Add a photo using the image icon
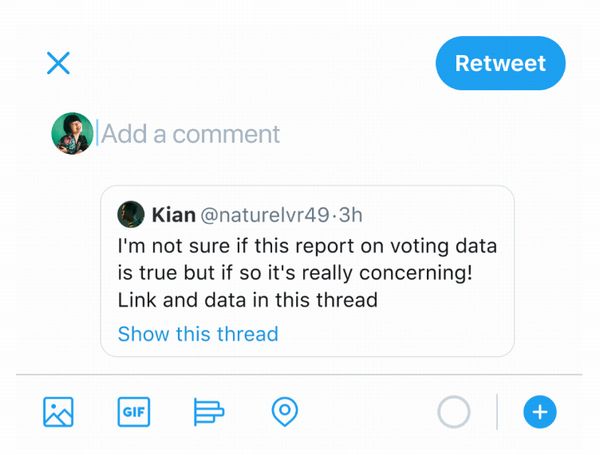This screenshot has height=455, width=600. coord(58,412)
